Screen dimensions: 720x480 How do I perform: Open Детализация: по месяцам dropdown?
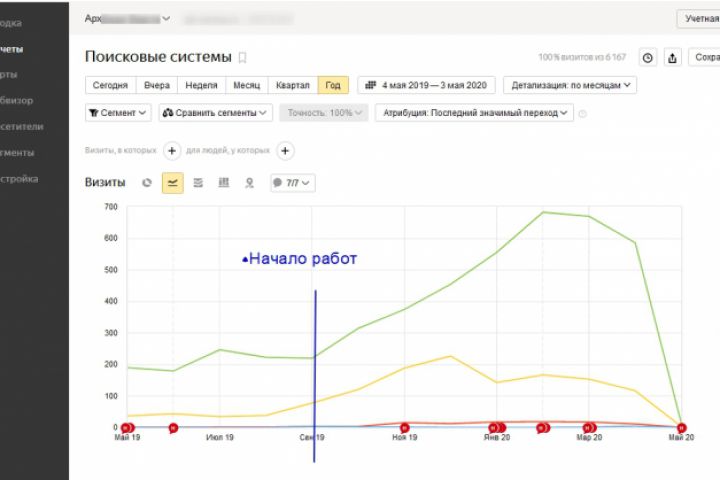pyautogui.click(x=570, y=85)
